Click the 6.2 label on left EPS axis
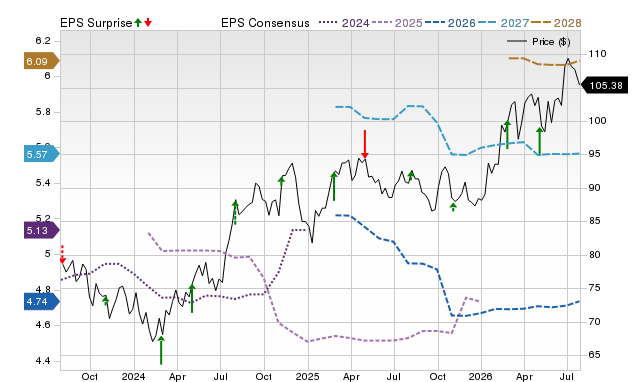 coord(43,41)
